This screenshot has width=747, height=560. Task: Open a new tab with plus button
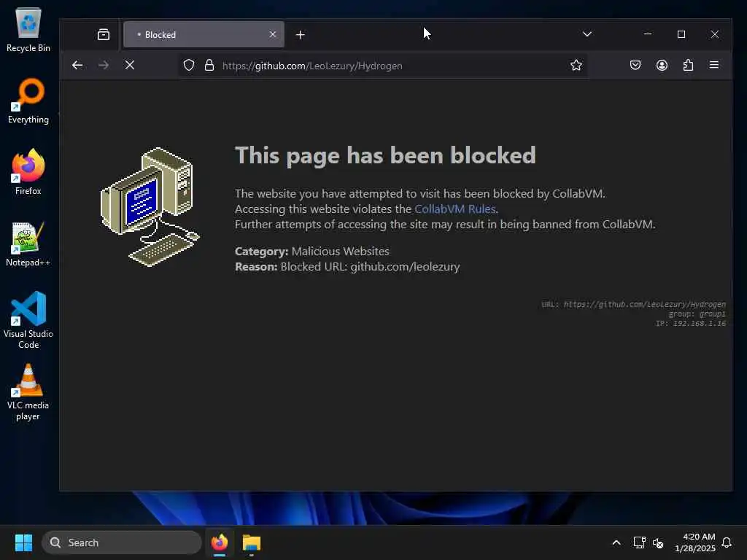coord(300,35)
